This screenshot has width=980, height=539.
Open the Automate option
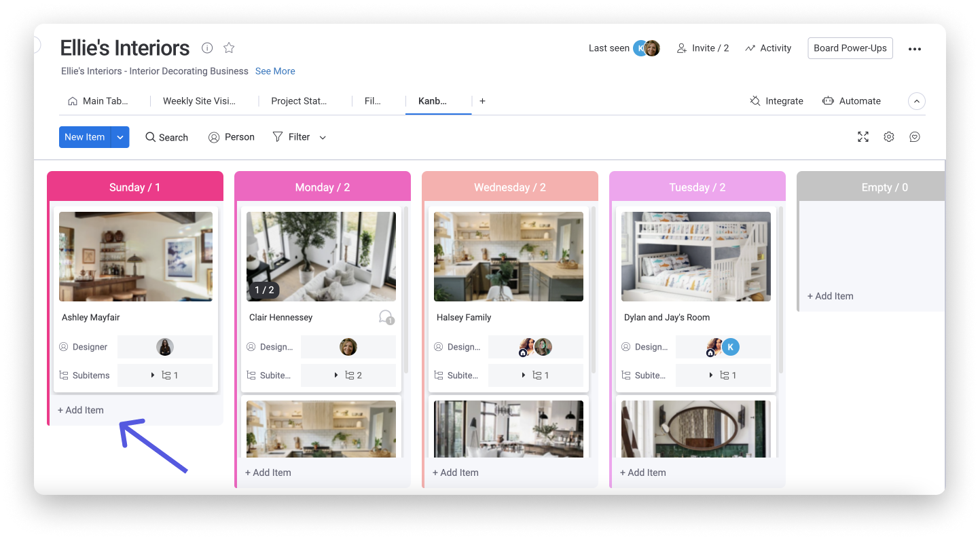(851, 101)
